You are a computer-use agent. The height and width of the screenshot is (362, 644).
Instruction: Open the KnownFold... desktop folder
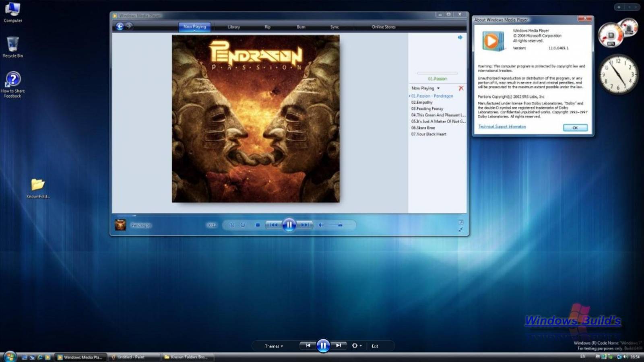click(x=38, y=188)
